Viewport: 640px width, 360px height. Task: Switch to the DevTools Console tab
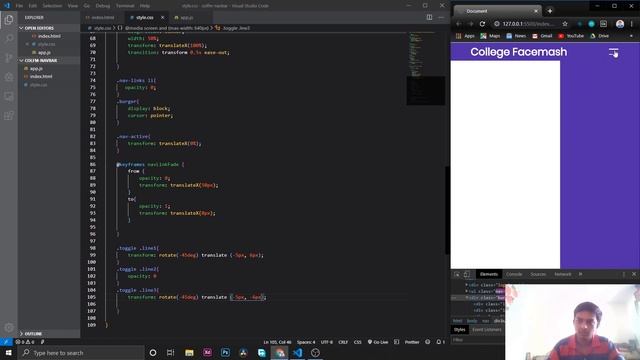point(514,274)
